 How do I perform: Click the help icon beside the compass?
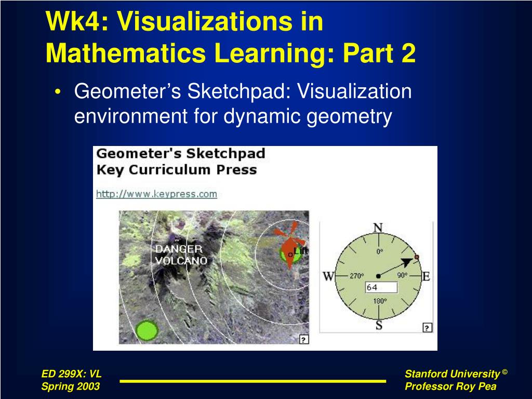coord(427,327)
